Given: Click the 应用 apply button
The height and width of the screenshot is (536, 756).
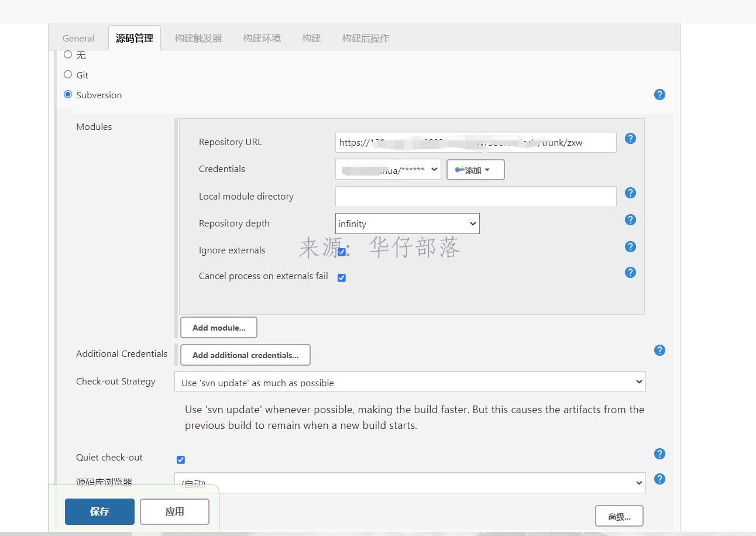Looking at the screenshot, I should coord(174,511).
